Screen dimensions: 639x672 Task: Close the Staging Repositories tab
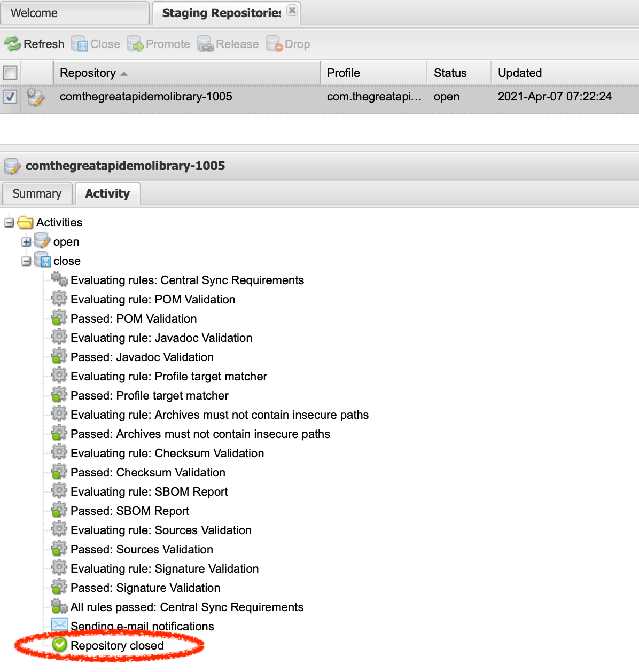(x=292, y=10)
